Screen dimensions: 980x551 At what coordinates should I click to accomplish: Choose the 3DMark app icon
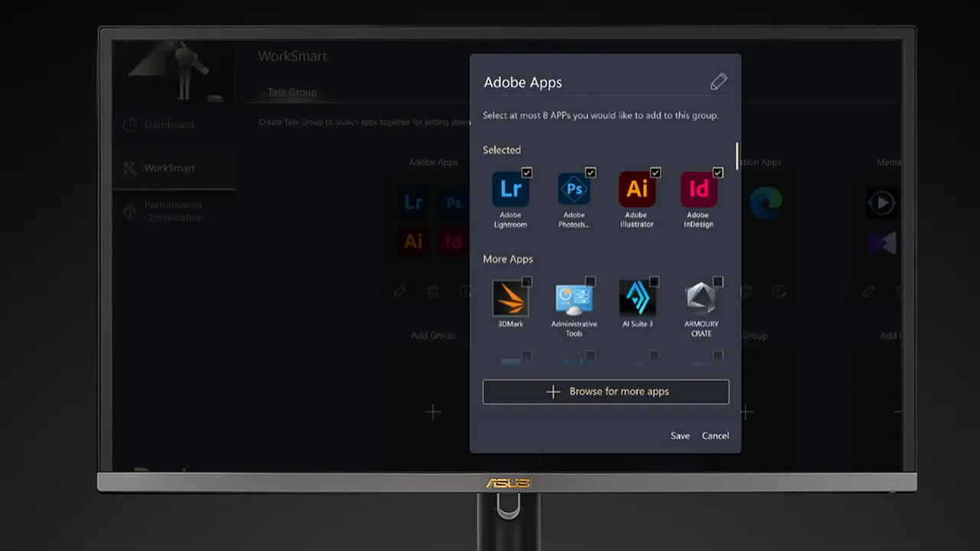tap(511, 298)
